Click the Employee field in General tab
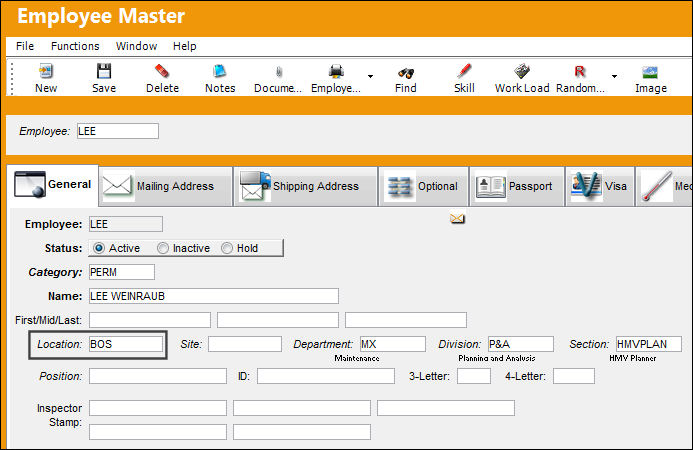Viewport: 693px width, 450px height. (x=126, y=224)
